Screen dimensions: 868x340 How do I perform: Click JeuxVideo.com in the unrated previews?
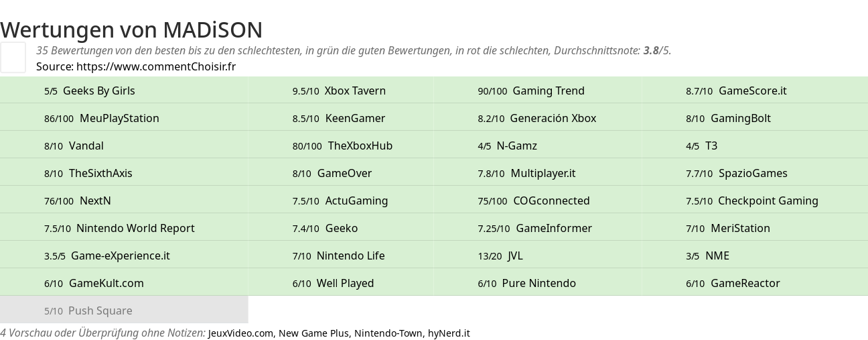click(241, 333)
